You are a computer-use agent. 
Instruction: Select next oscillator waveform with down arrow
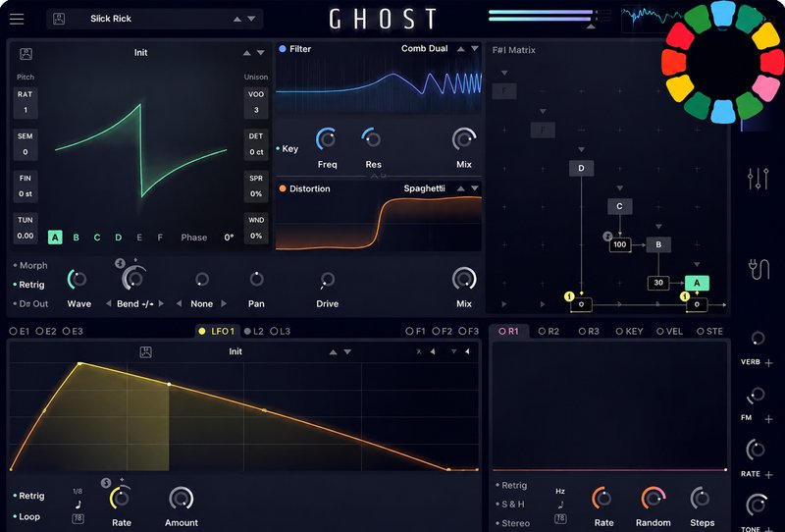pos(261,53)
